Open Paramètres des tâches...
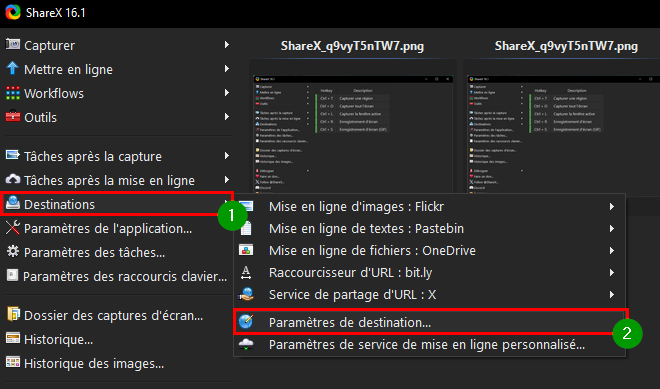 [117, 252]
